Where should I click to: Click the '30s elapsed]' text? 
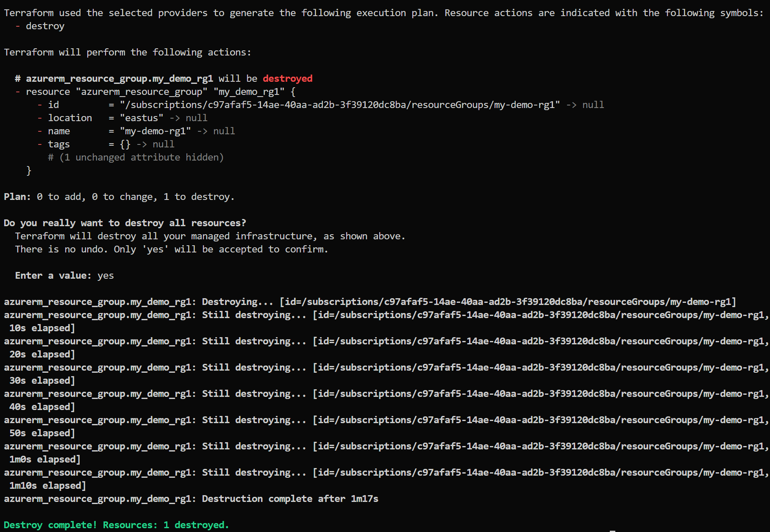pos(42,381)
